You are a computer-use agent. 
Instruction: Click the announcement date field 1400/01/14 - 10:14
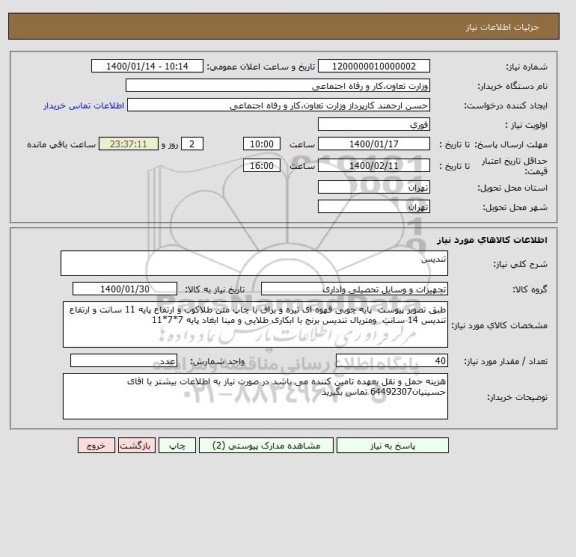click(x=147, y=67)
